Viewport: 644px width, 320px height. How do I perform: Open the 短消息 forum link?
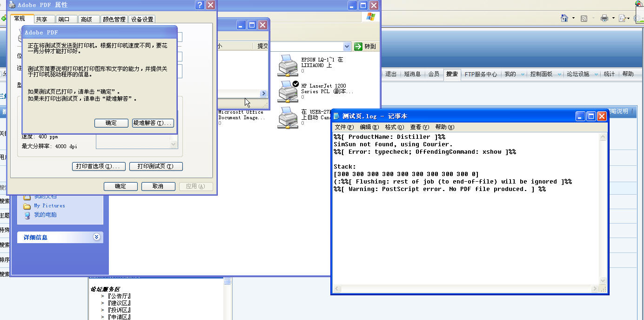click(412, 74)
